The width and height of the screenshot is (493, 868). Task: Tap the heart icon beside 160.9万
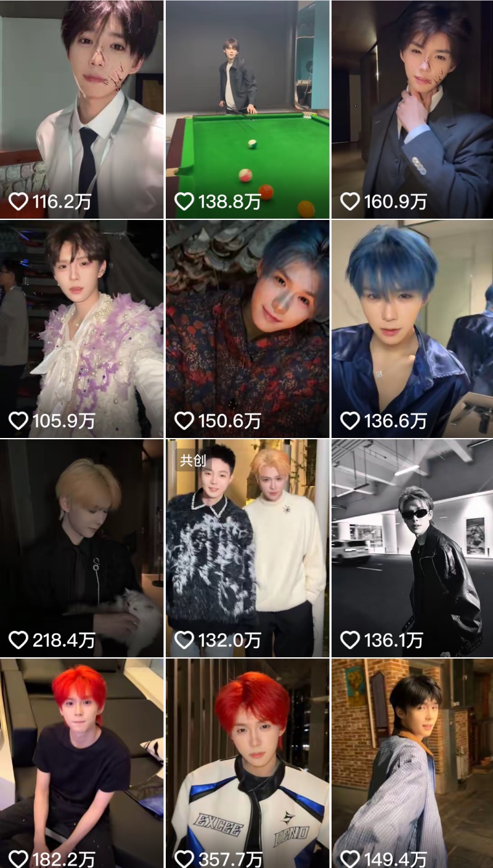[350, 201]
